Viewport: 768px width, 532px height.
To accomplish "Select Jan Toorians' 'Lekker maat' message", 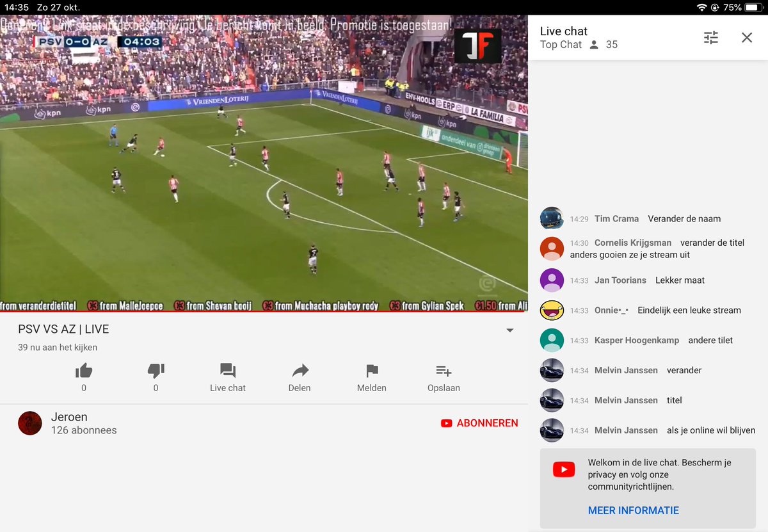I will pos(680,280).
